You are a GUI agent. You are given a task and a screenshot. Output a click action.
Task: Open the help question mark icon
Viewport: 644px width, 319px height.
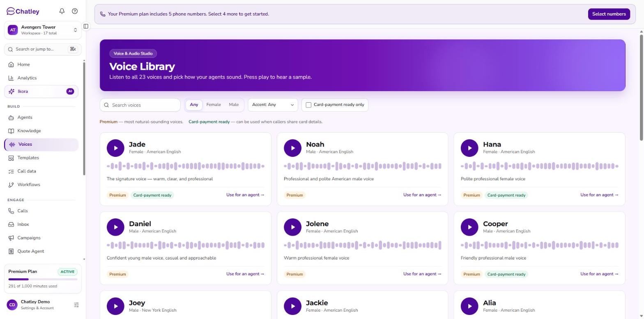75,11
